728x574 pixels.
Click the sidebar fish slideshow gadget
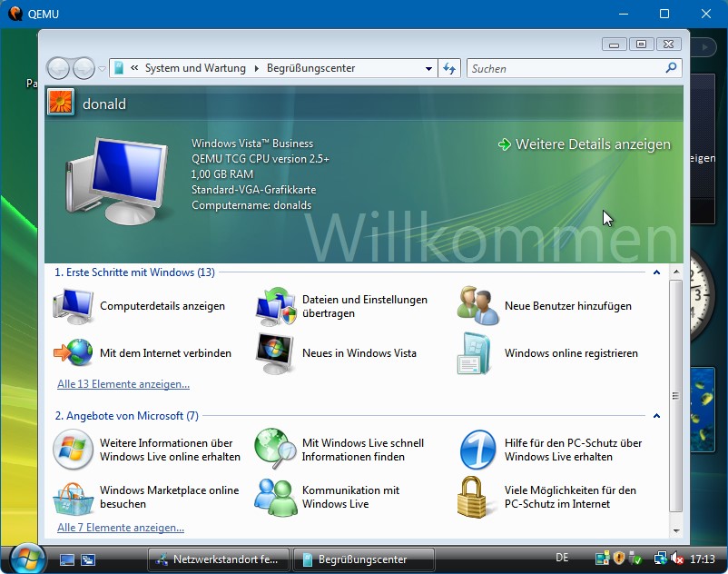(703, 410)
